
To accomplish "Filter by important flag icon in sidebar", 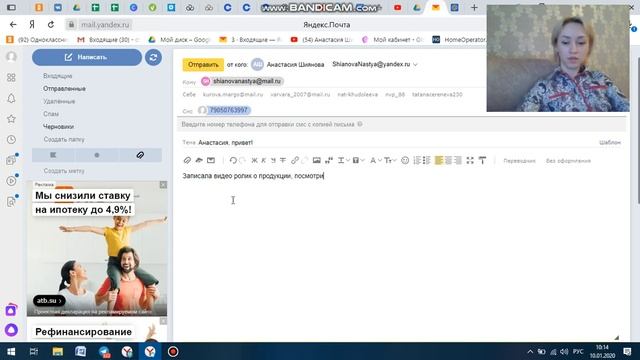I will 53,155.
